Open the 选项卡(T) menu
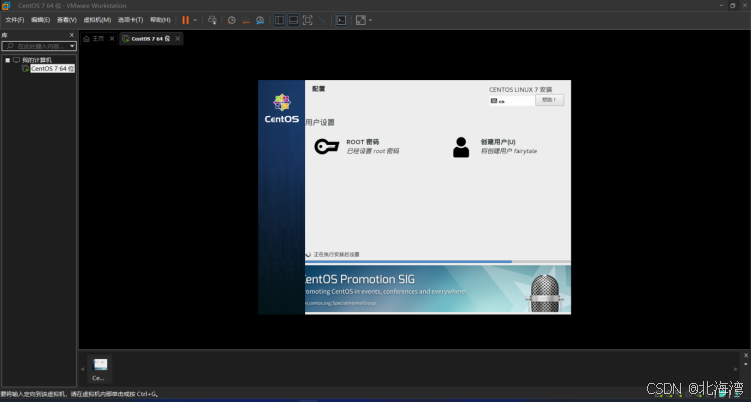 [130, 20]
